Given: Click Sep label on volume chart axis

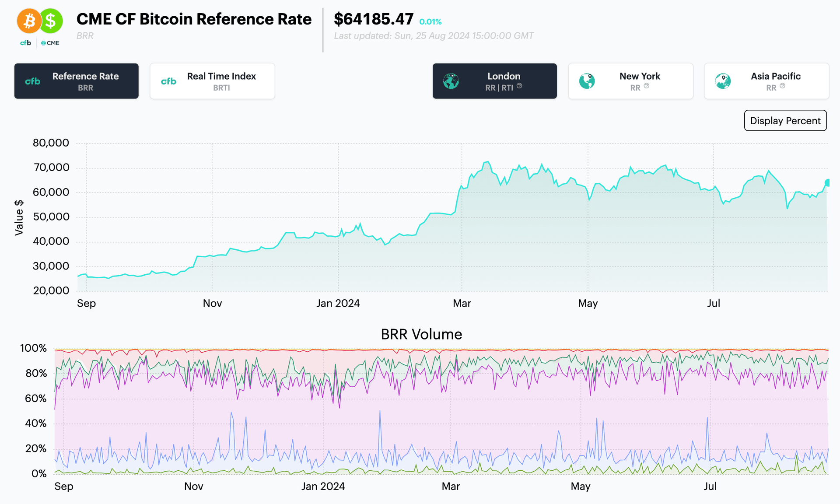Looking at the screenshot, I should 64,486.
